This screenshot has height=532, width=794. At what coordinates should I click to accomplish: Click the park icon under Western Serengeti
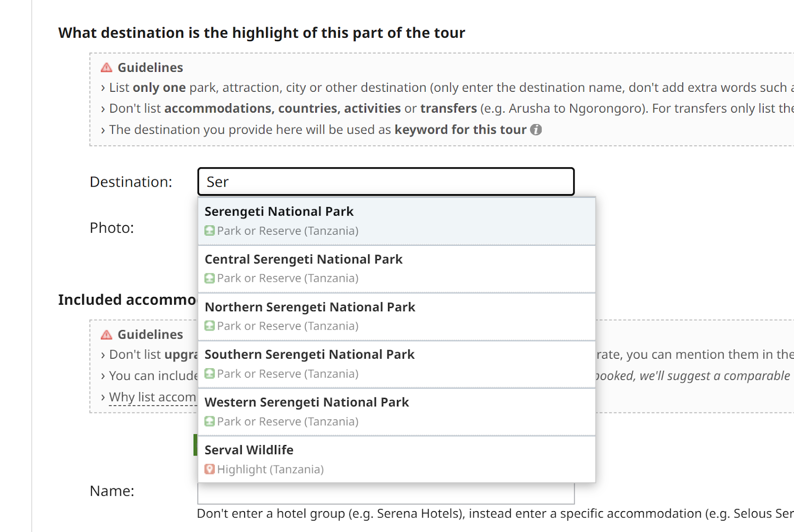click(x=210, y=421)
